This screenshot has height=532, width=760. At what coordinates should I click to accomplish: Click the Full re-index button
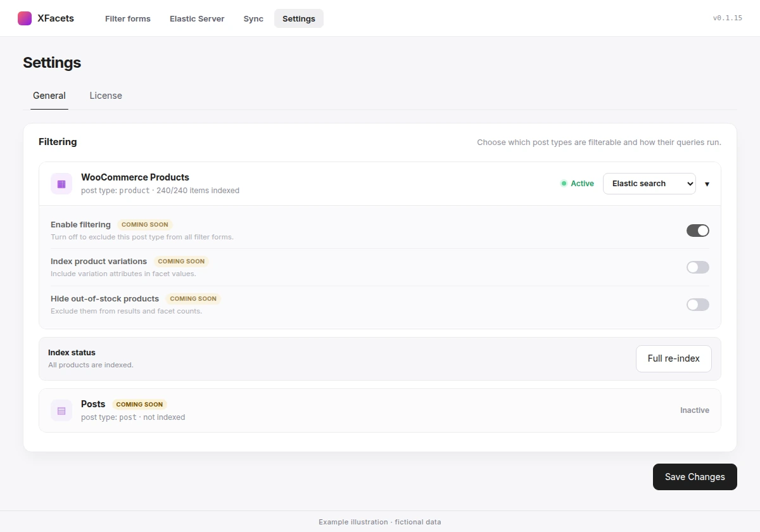[674, 358]
